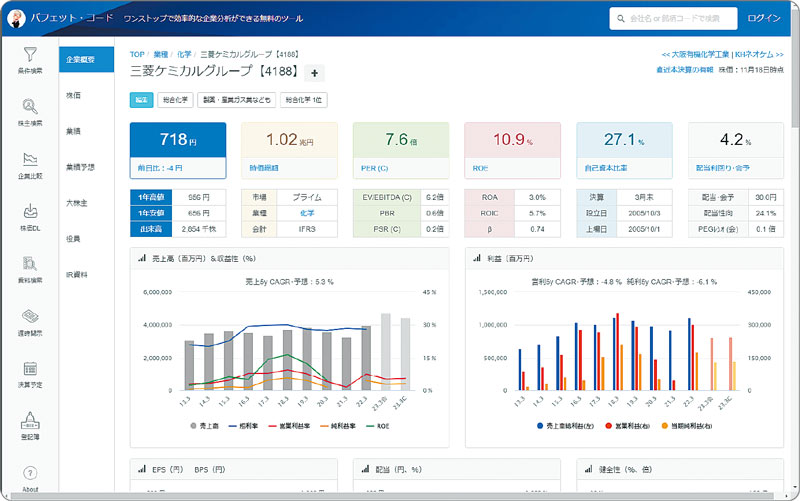Open the 自己資本比率 link
800x501 pixels.
[606, 168]
